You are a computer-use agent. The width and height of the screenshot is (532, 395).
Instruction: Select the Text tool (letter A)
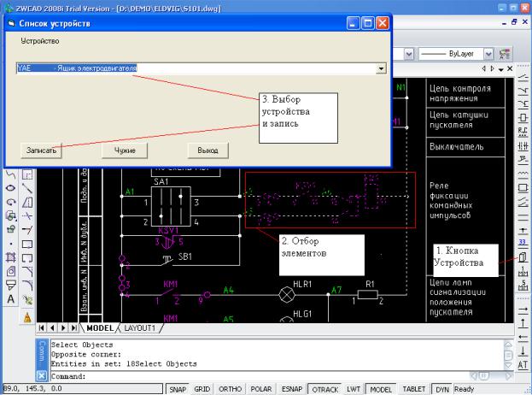[11, 299]
